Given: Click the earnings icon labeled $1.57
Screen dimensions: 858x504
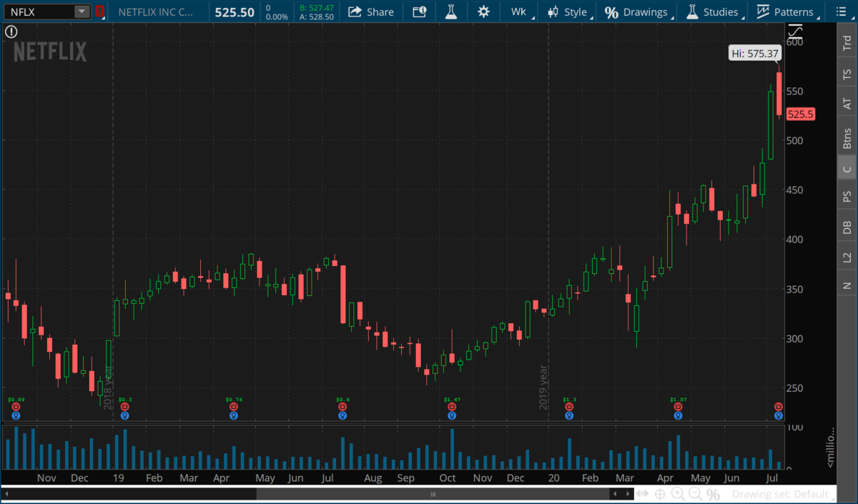Looking at the screenshot, I should click(678, 407).
